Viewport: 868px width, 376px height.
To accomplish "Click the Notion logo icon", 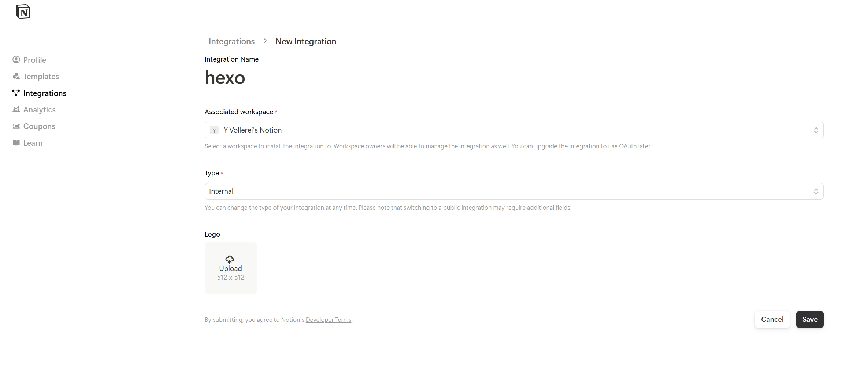I will coord(23,12).
